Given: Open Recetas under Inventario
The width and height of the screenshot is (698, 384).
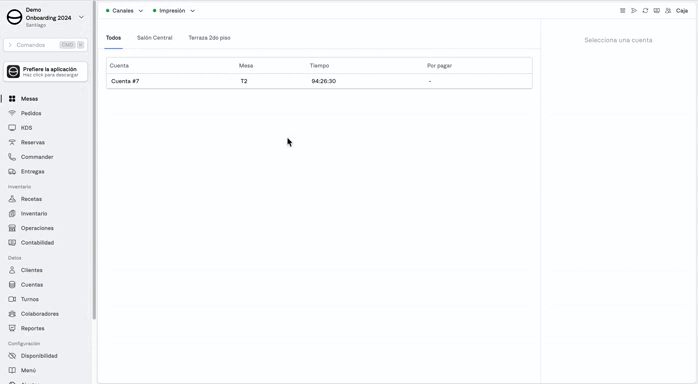Looking at the screenshot, I should click(x=31, y=199).
